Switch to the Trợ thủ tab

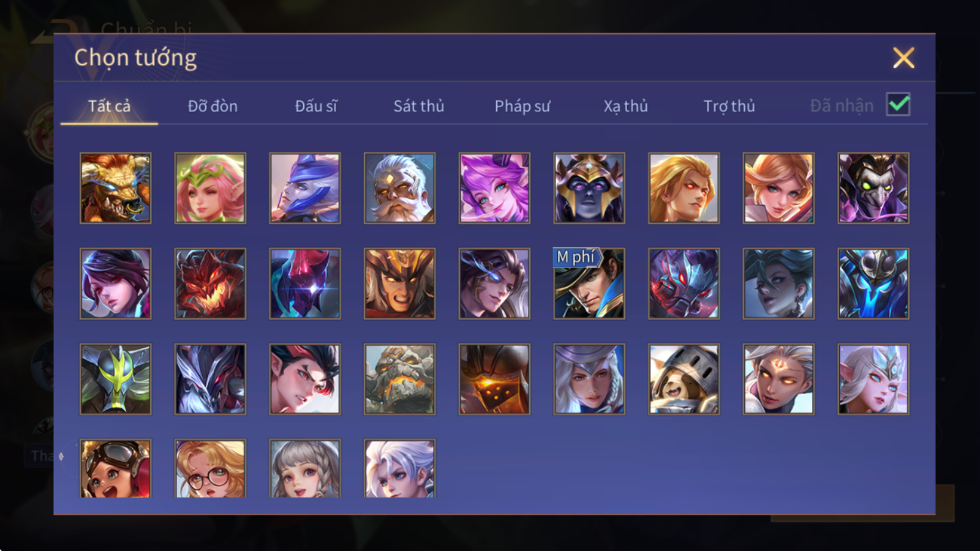pos(729,106)
